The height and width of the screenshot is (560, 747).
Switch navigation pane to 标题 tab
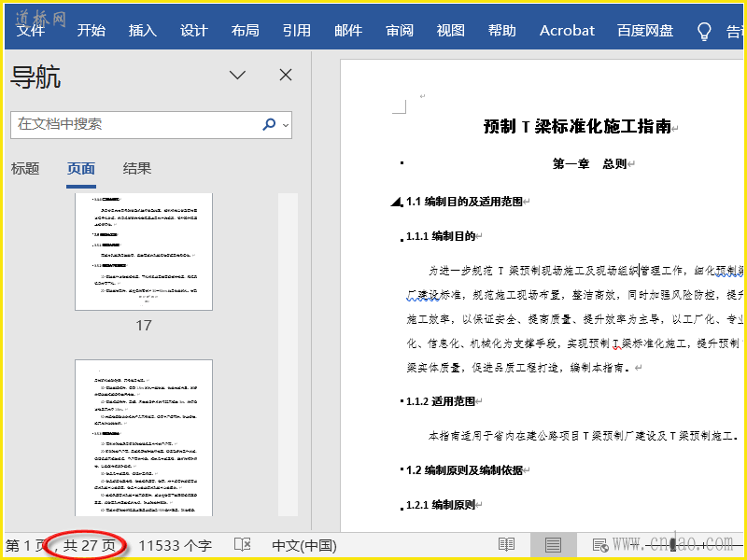[x=25, y=169]
